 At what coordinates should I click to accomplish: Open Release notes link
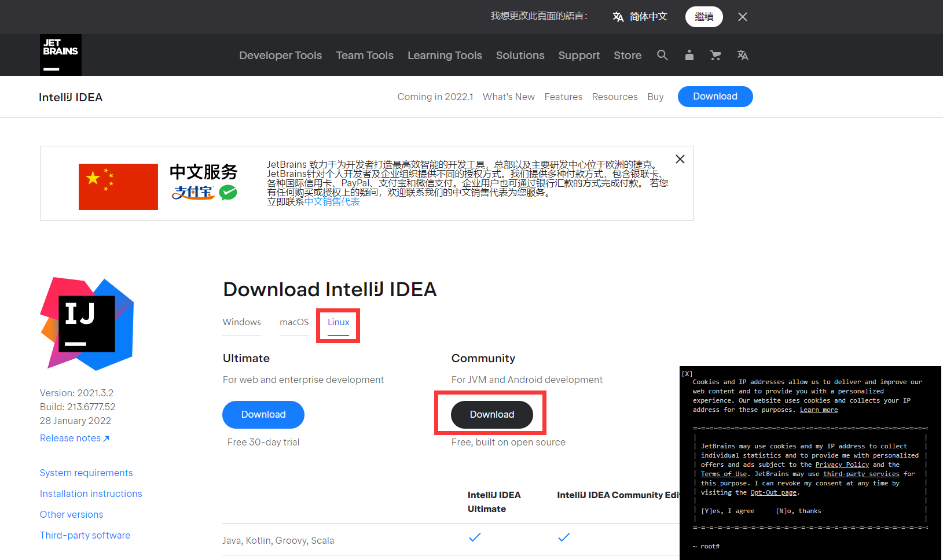click(x=75, y=438)
